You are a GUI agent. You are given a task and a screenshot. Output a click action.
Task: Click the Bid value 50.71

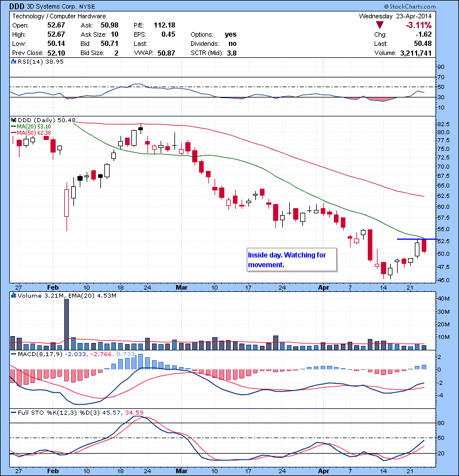110,44
